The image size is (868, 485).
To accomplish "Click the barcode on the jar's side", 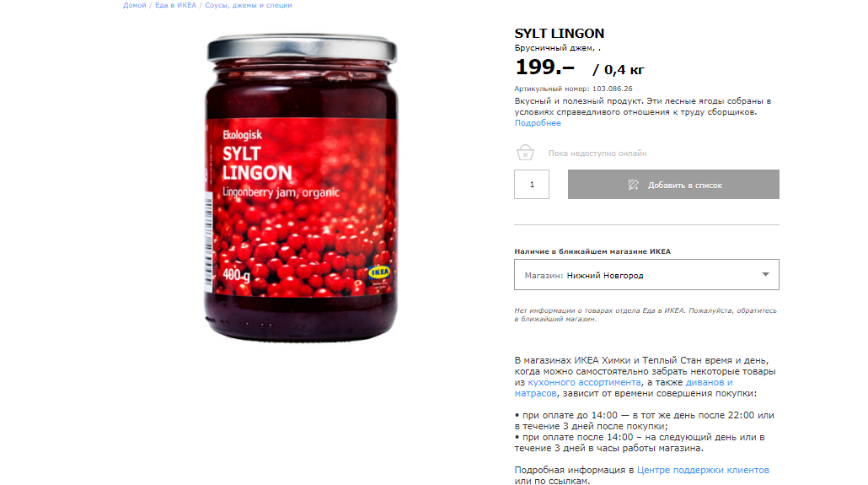I will [209, 243].
